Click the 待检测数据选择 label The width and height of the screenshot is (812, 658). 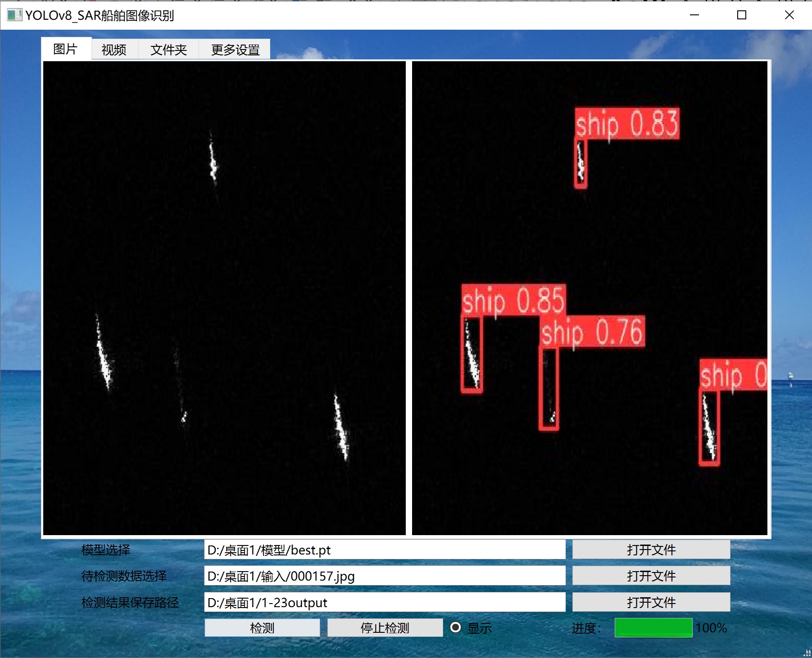[x=124, y=576]
